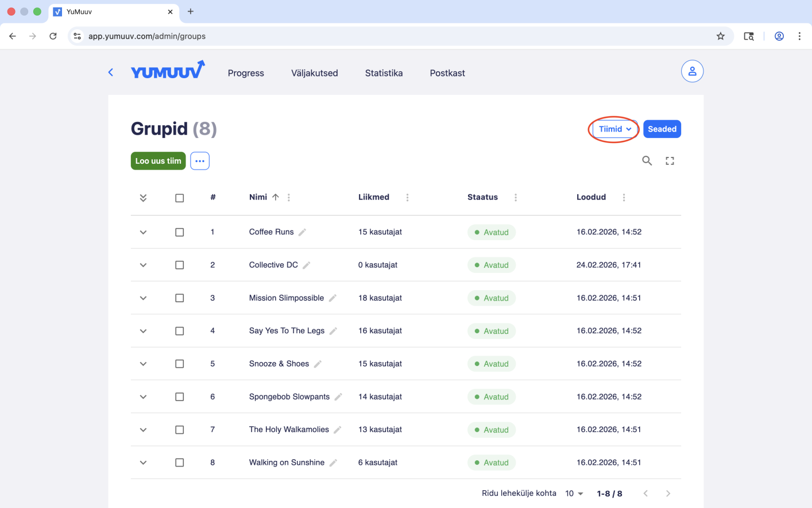Click the pencil icon next to Coffee Runs
This screenshot has height=508, width=812.
point(303,232)
